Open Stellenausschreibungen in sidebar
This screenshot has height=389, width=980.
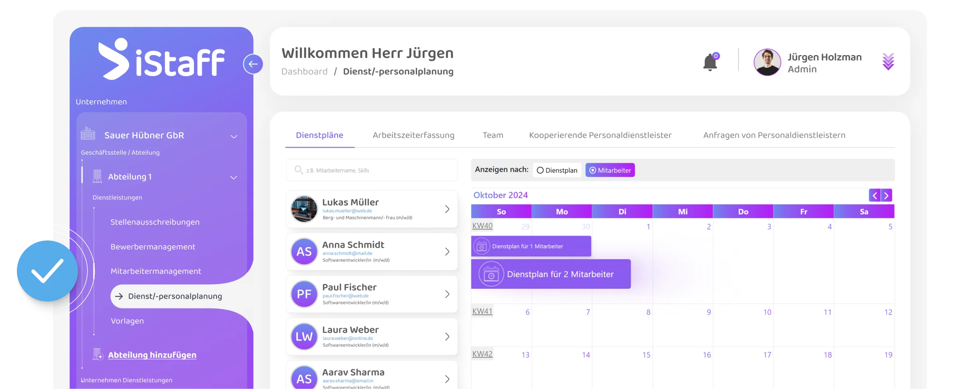[x=155, y=222]
